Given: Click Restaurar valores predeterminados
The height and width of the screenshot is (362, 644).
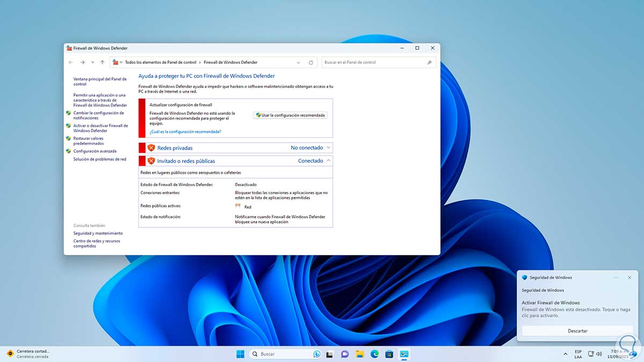Looking at the screenshot, I should click(x=89, y=141).
